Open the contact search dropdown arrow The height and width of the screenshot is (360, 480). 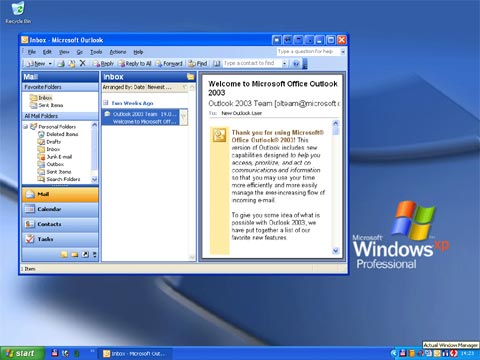click(284, 63)
